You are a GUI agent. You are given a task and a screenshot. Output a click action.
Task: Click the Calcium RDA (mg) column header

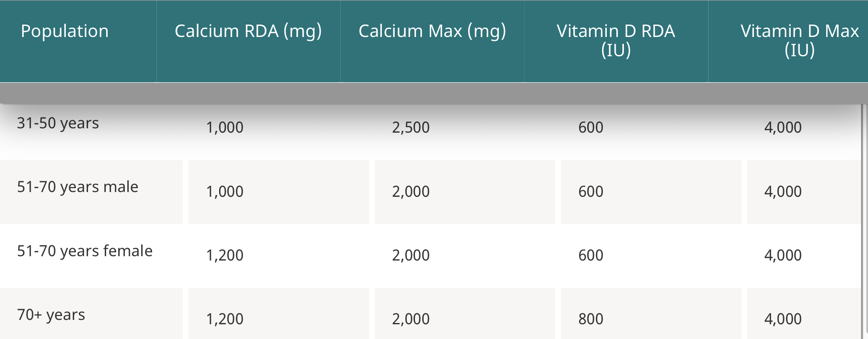coord(248,31)
